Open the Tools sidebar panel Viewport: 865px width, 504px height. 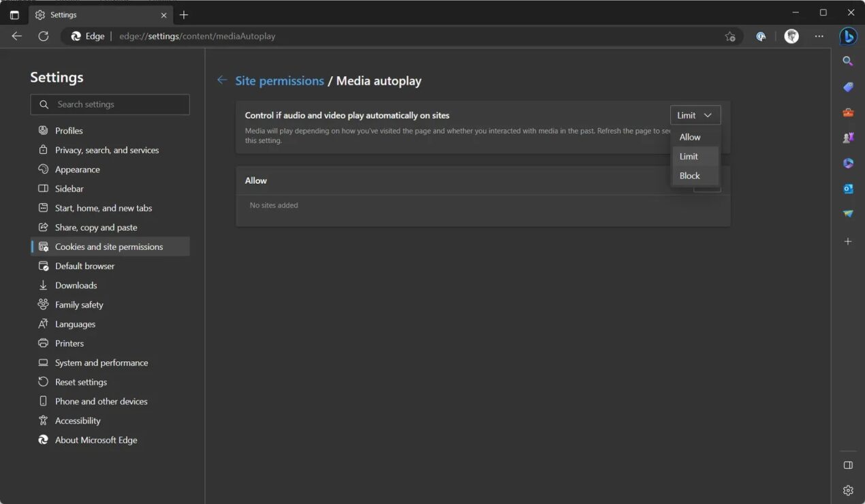[848, 112]
